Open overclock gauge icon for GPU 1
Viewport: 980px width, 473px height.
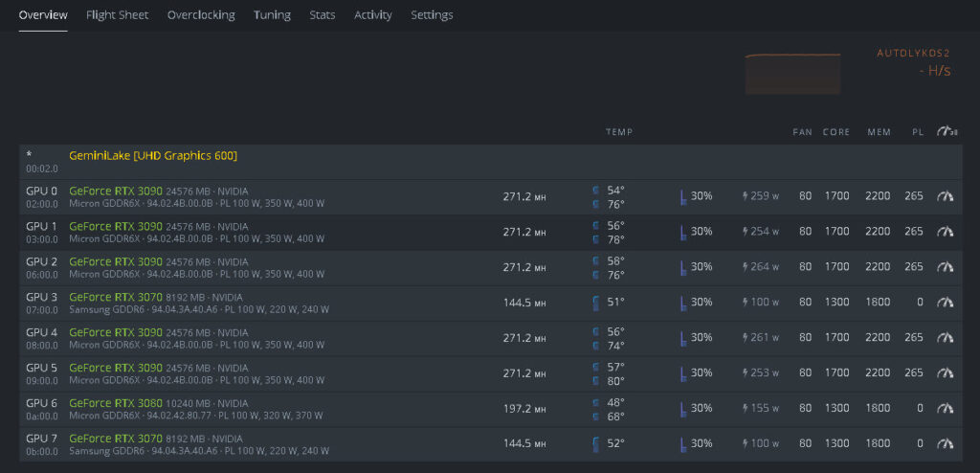pyautogui.click(x=945, y=232)
